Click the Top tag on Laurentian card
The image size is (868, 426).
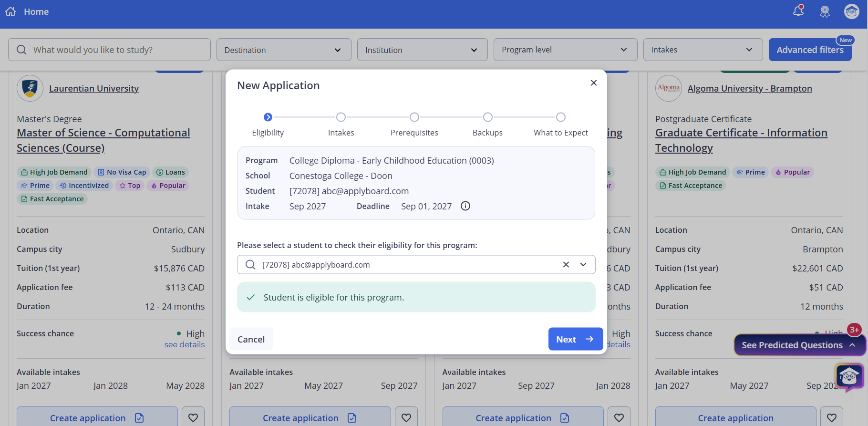(x=130, y=186)
